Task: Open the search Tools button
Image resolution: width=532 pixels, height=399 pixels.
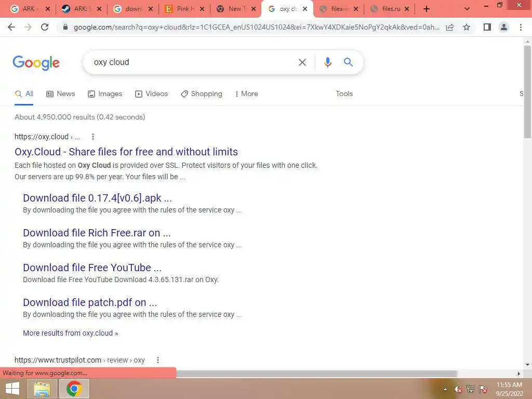Action: [x=344, y=94]
